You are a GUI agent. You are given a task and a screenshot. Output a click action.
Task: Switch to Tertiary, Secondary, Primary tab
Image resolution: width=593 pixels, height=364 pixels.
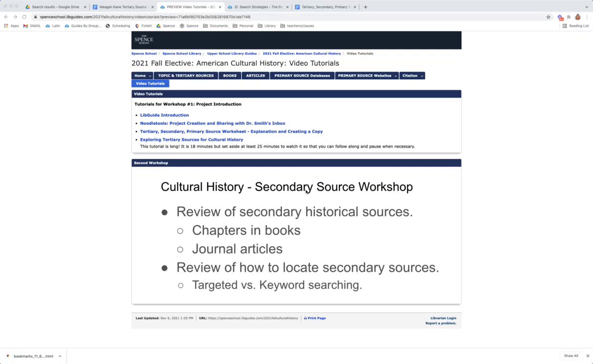pyautogui.click(x=326, y=7)
